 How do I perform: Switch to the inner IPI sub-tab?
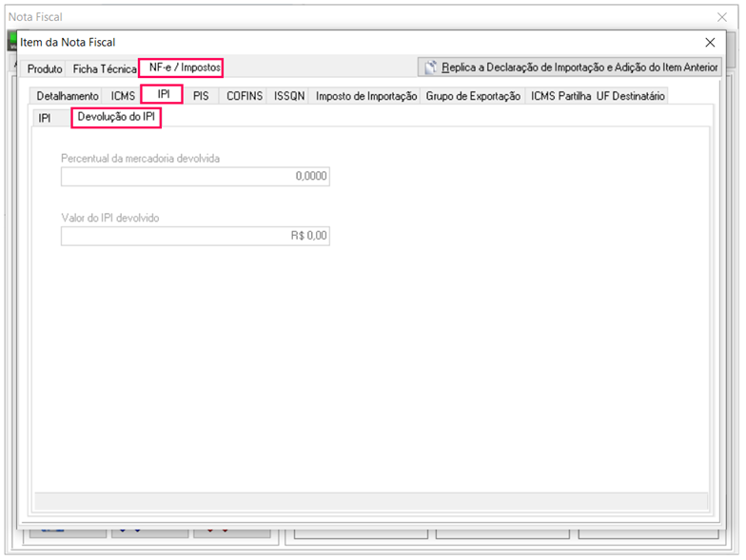point(45,119)
